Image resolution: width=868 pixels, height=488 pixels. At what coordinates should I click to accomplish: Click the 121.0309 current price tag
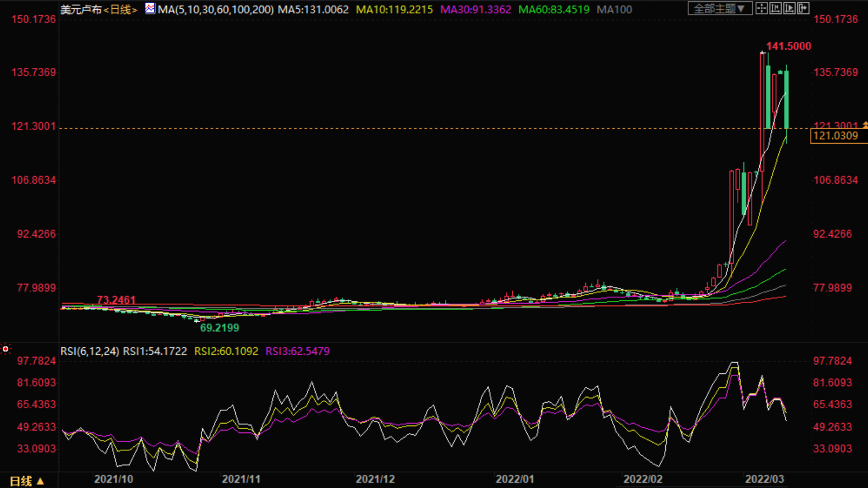click(x=835, y=136)
